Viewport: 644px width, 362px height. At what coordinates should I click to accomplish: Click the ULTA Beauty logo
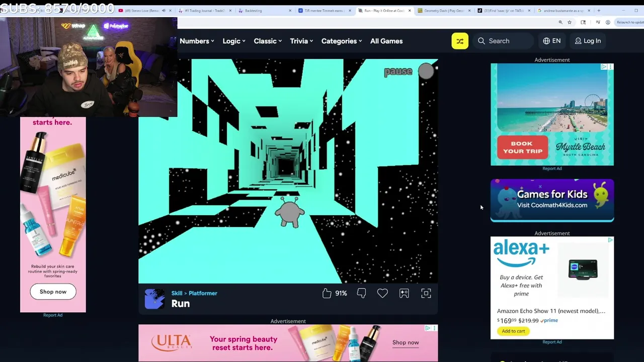click(x=173, y=342)
